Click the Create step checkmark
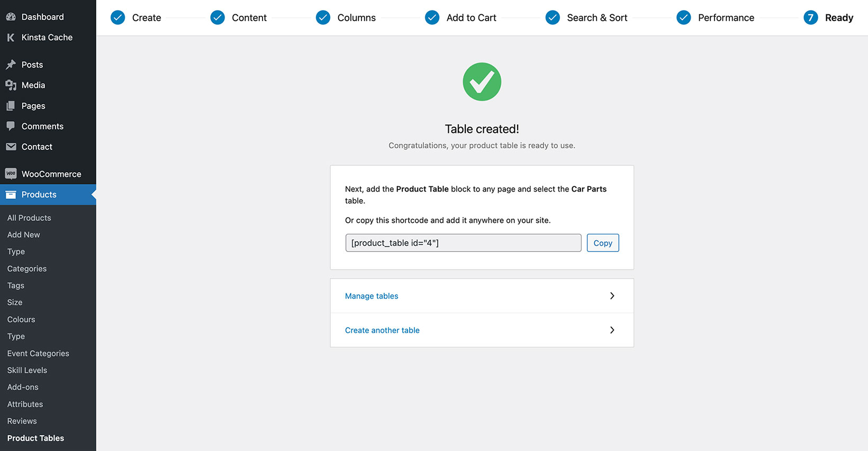This screenshot has width=868, height=451. coord(118,17)
